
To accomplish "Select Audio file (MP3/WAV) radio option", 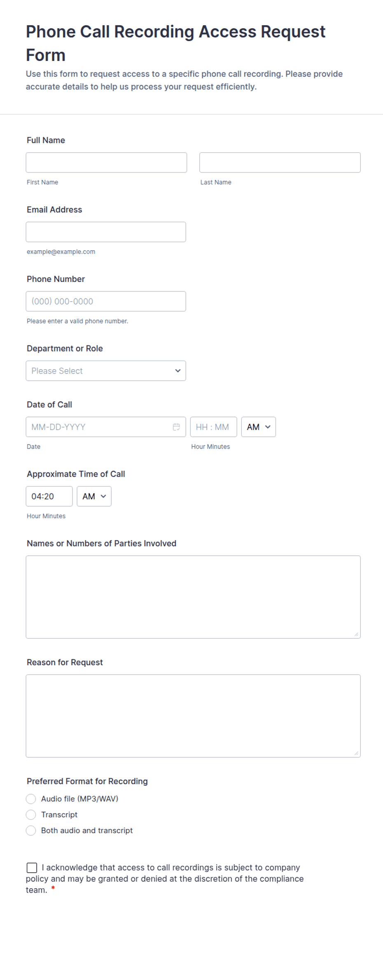I will pyautogui.click(x=31, y=799).
